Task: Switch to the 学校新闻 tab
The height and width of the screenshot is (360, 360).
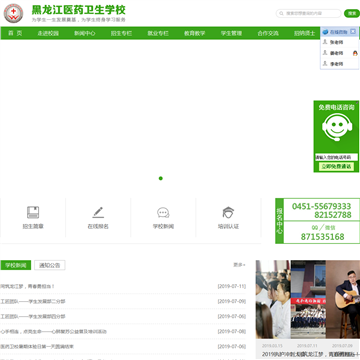Action: (16, 265)
